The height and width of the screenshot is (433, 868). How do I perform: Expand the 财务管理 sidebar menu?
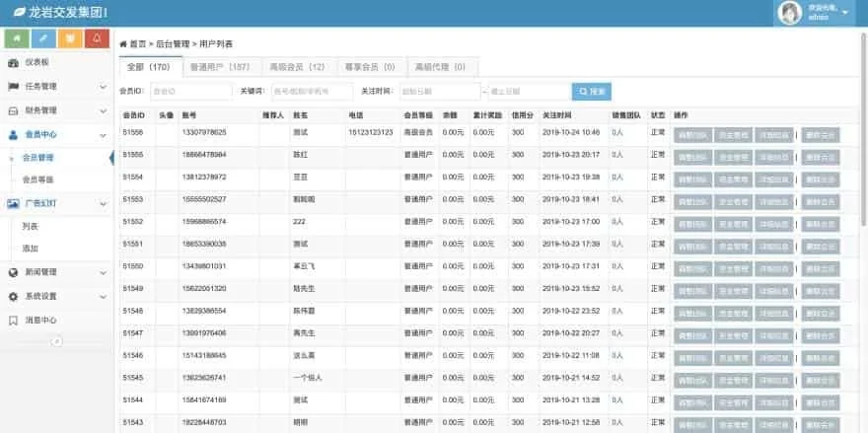(x=55, y=110)
